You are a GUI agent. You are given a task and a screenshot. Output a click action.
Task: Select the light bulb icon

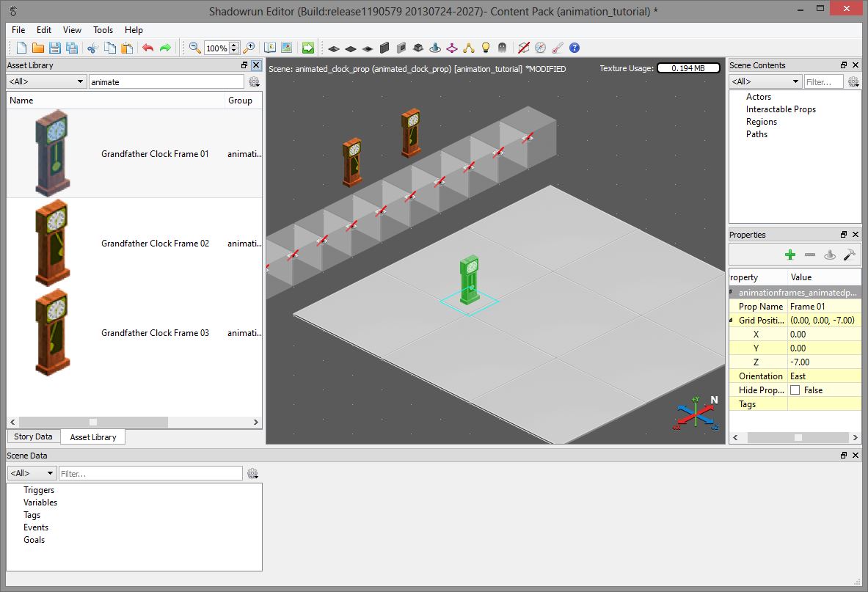pos(486,48)
